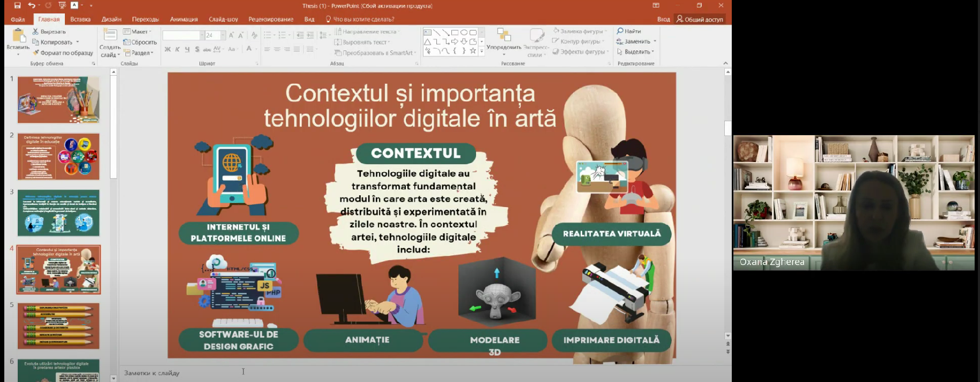Save the presentation from the quick access toolbar
Screen dimensions: 980x382
pyautogui.click(x=17, y=5)
